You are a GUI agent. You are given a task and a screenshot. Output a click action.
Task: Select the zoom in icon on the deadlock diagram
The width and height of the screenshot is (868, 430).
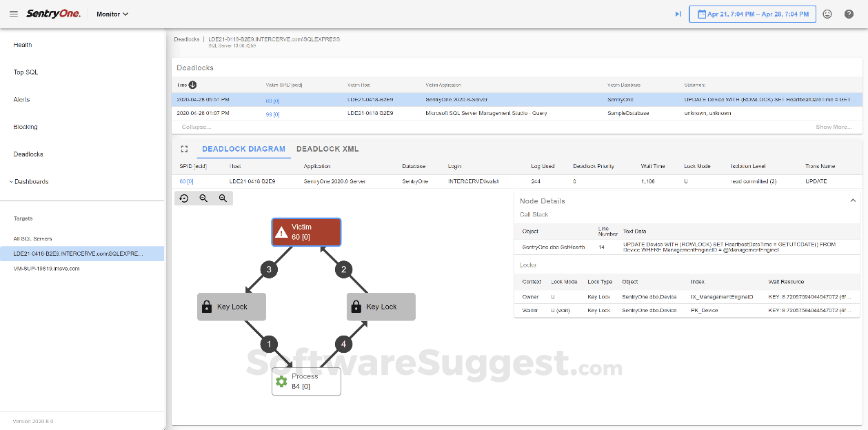pos(203,198)
